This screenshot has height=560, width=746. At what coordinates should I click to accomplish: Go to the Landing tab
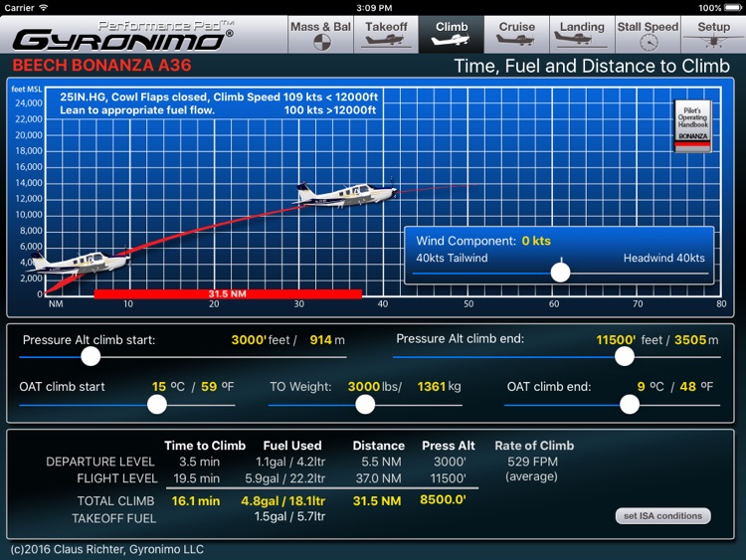[582, 34]
